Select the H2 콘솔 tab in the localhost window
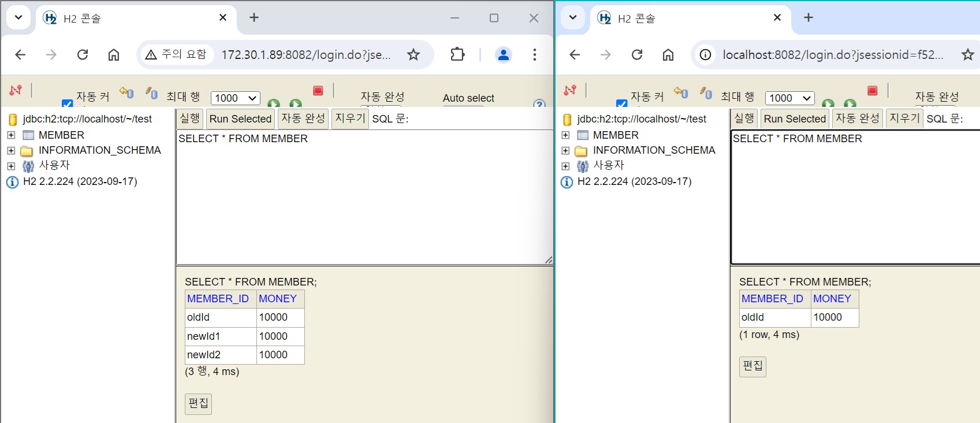 [691, 18]
